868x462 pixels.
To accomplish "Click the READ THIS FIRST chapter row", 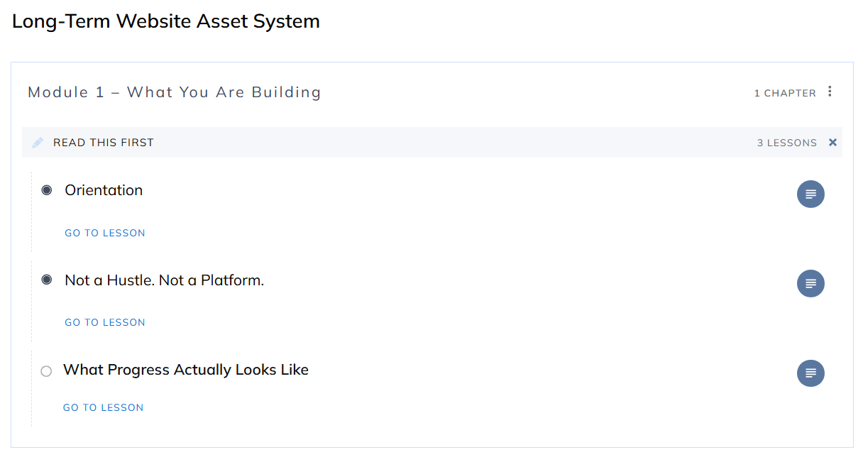I will point(102,142).
